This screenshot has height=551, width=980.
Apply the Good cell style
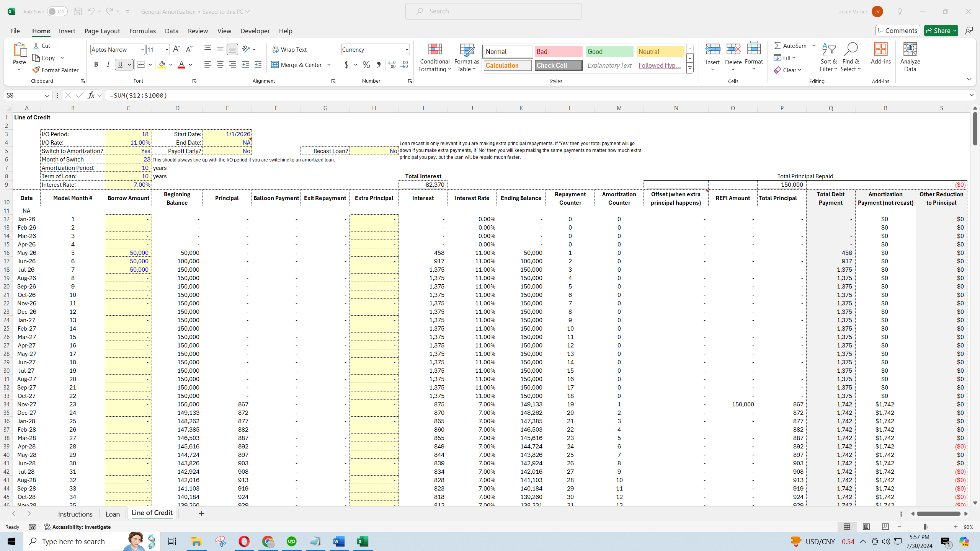click(609, 52)
